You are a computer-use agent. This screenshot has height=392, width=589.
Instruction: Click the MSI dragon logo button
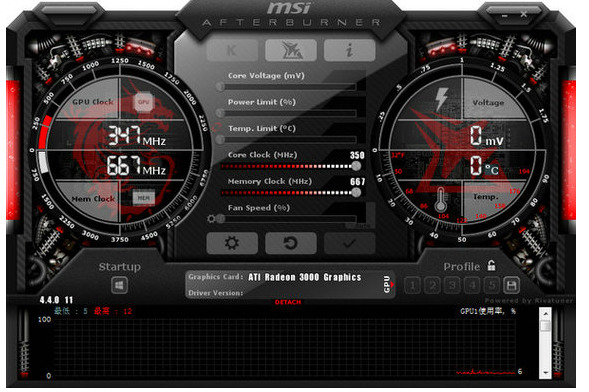[291, 50]
